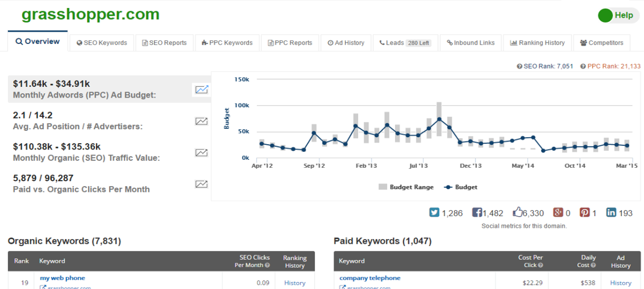Click the Cost Per Click help icon
The height and width of the screenshot is (289, 644).
[x=540, y=265]
